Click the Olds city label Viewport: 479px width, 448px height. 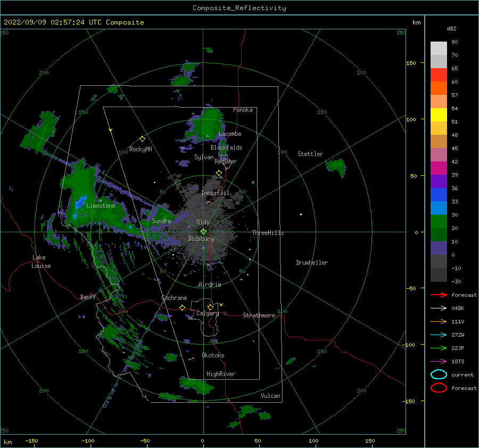203,222
